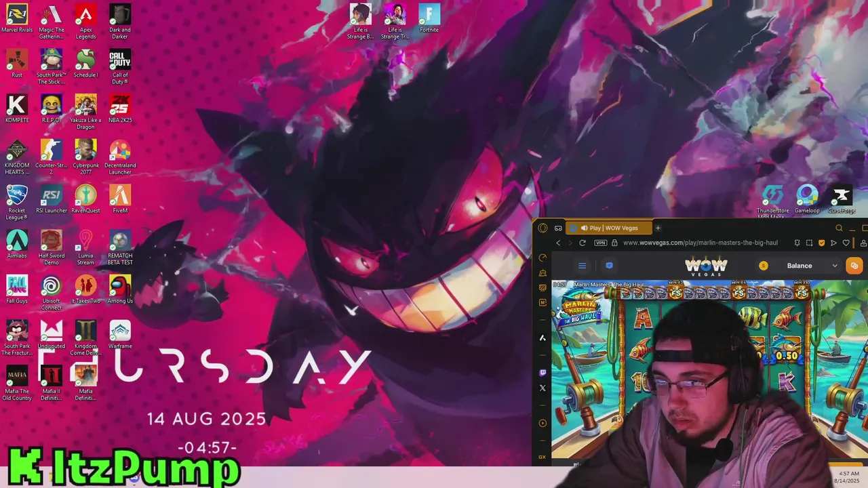Click the WOW Vegas logo
Image resolution: width=868 pixels, height=488 pixels.
(705, 266)
